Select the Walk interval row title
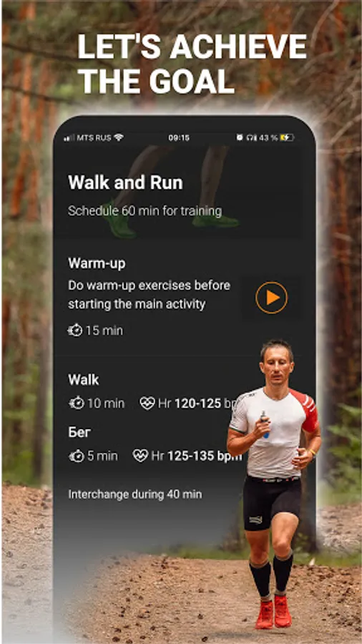This screenshot has width=362, height=644. click(x=83, y=379)
